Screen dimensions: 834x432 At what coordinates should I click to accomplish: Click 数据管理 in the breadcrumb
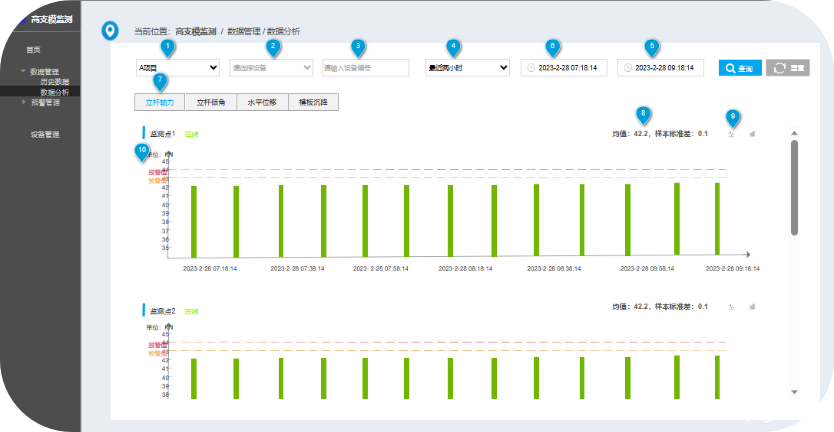243,31
